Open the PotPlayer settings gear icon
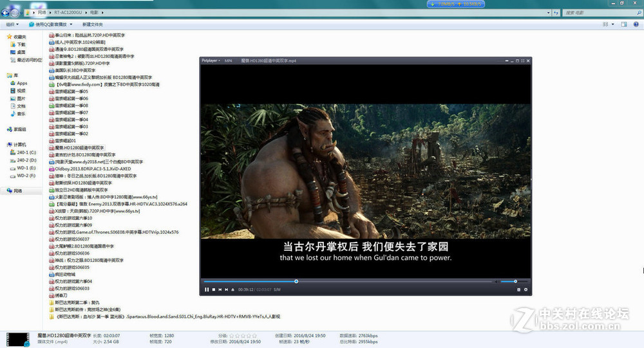This screenshot has height=348, width=644. (x=526, y=289)
